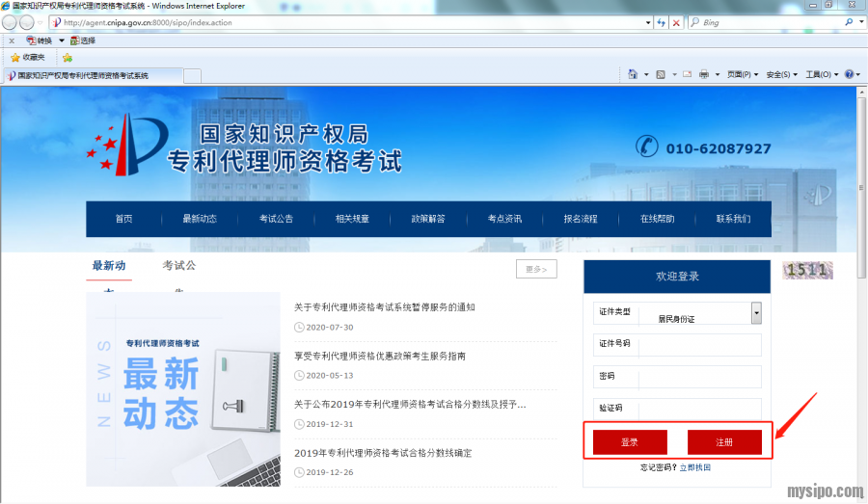Switch to the 考试公 news tab

point(179,266)
